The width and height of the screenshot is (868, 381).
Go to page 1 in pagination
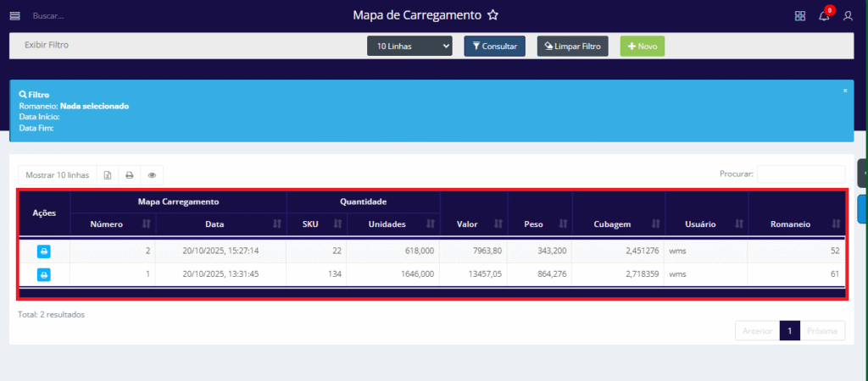pos(789,331)
